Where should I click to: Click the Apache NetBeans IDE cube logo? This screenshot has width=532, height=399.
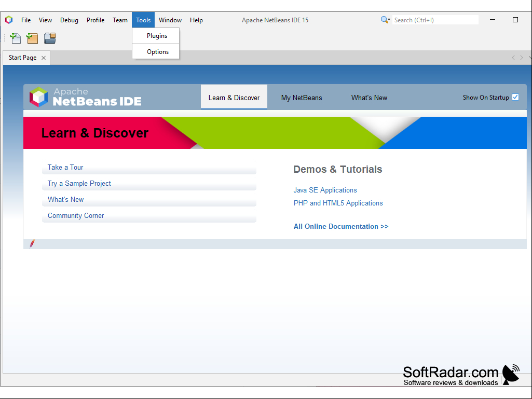tap(39, 97)
